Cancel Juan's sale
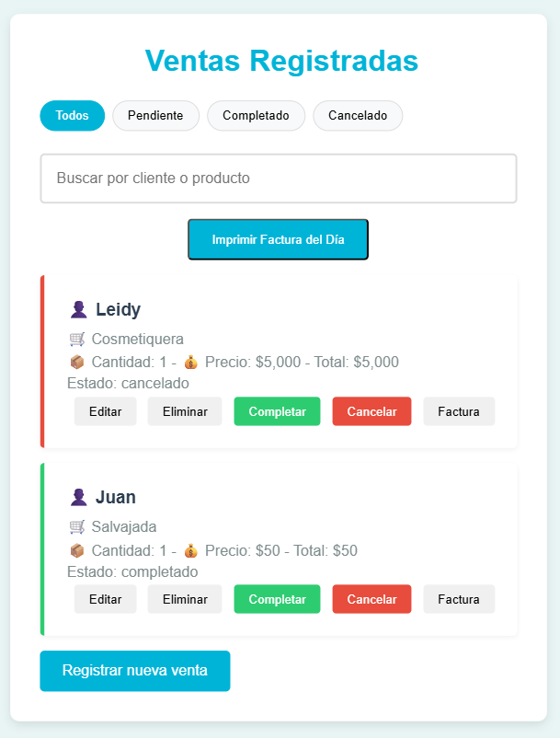 coord(371,599)
